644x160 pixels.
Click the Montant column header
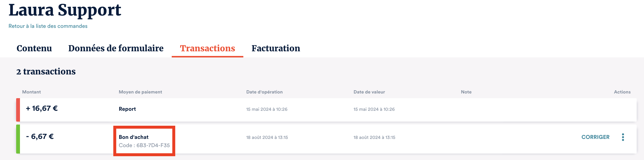pyautogui.click(x=31, y=92)
